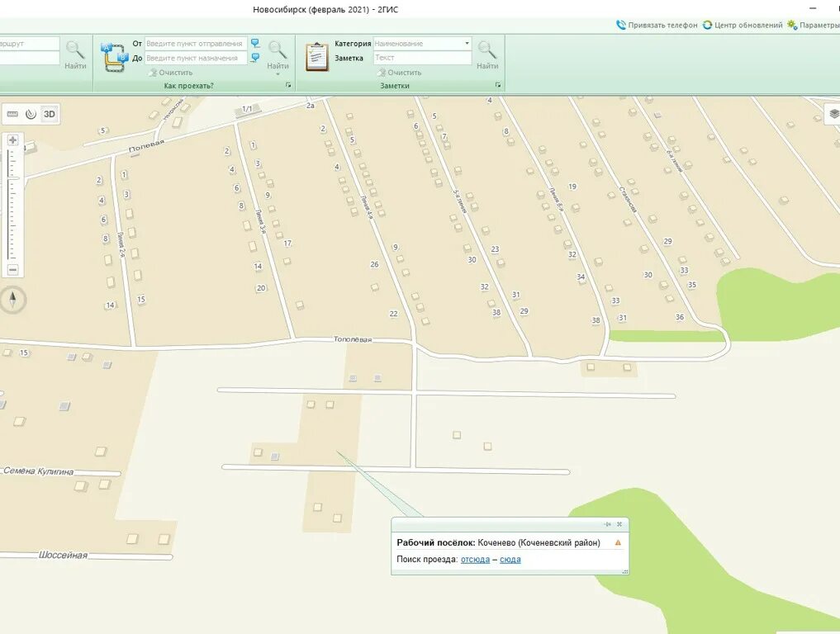Click the radius search spiral tool
The height and width of the screenshot is (634, 840).
pyautogui.click(x=31, y=114)
